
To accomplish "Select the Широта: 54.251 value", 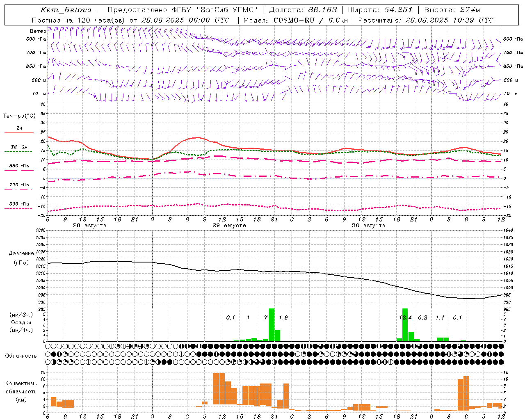I will point(380,10).
